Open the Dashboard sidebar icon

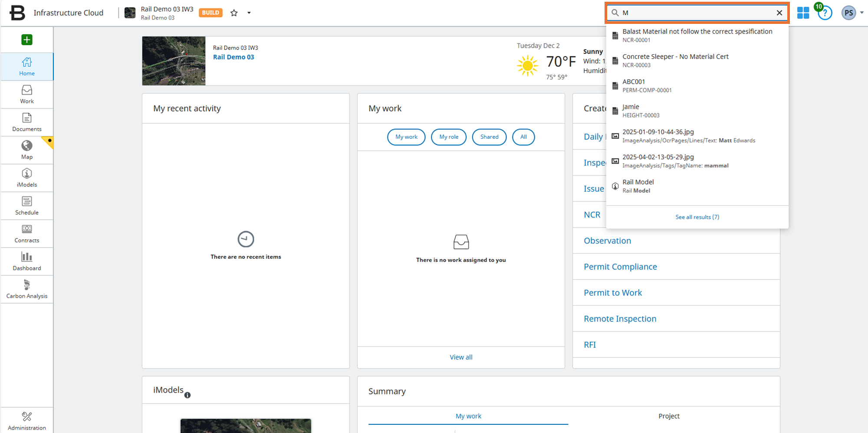26,261
